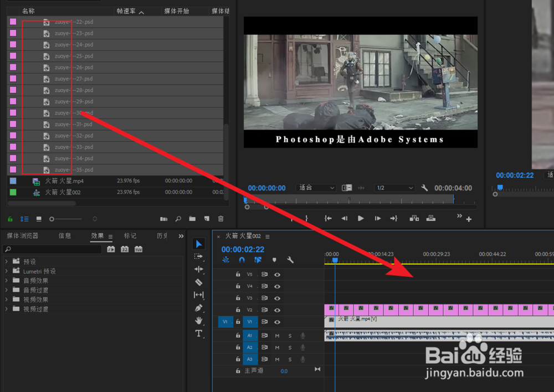Select the Ripple Edit tool

click(198, 269)
